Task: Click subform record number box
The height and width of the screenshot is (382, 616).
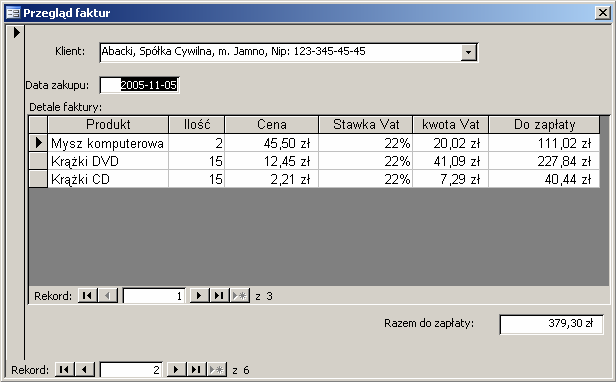Action: click(154, 296)
